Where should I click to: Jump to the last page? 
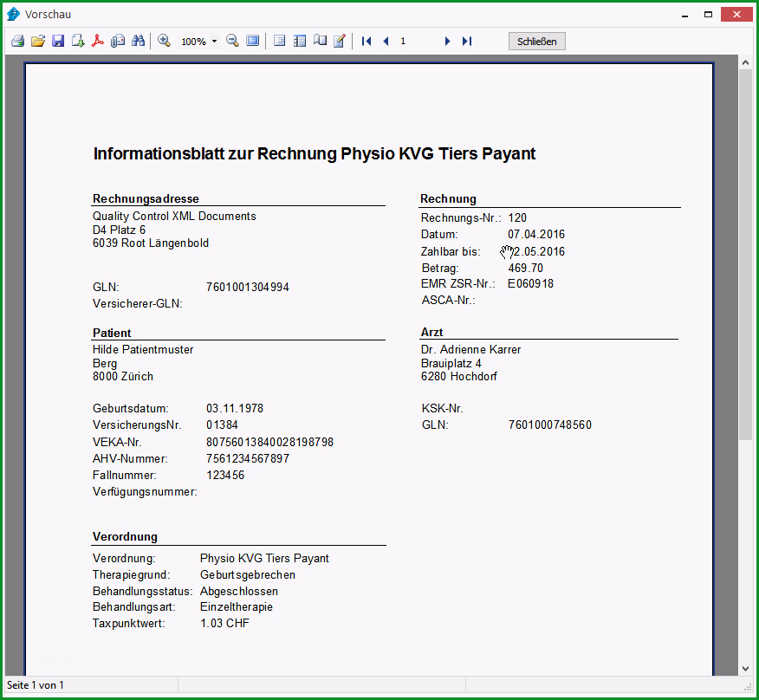(x=467, y=41)
